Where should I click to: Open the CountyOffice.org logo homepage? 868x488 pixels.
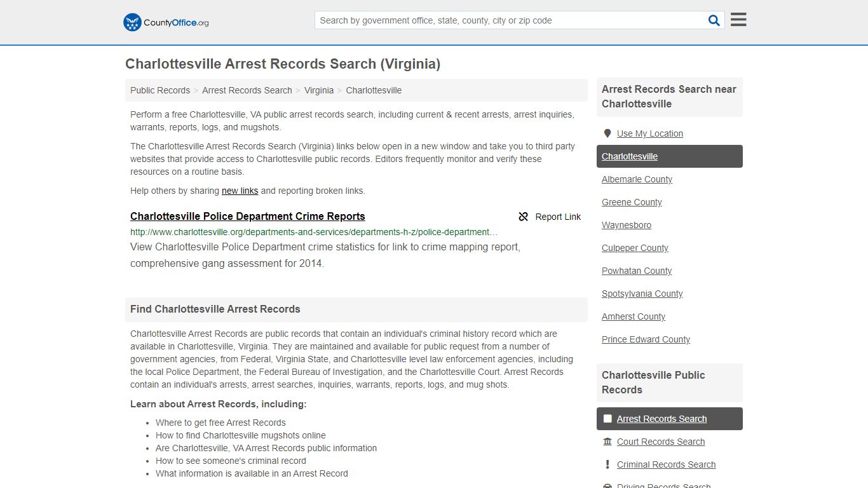coord(166,22)
